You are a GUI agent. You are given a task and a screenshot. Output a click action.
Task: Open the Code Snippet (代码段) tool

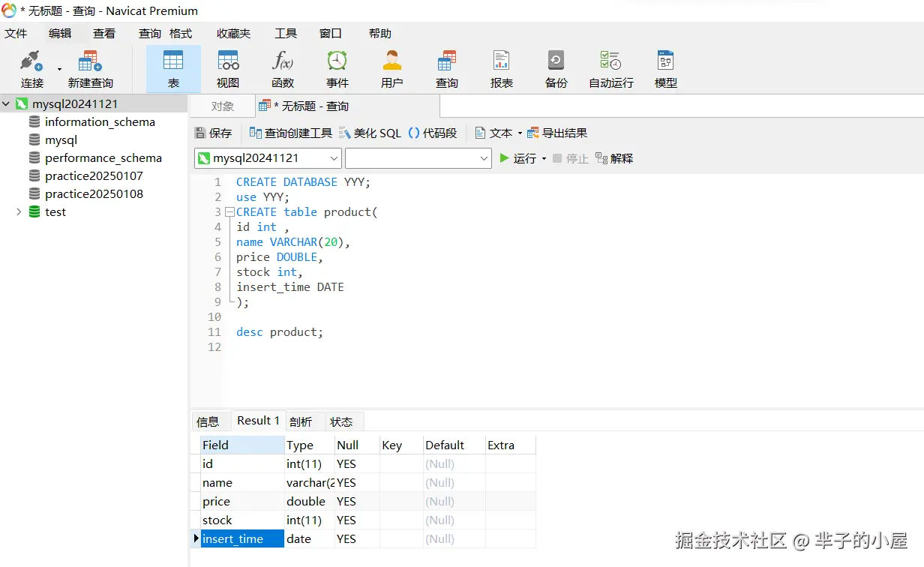pyautogui.click(x=433, y=133)
